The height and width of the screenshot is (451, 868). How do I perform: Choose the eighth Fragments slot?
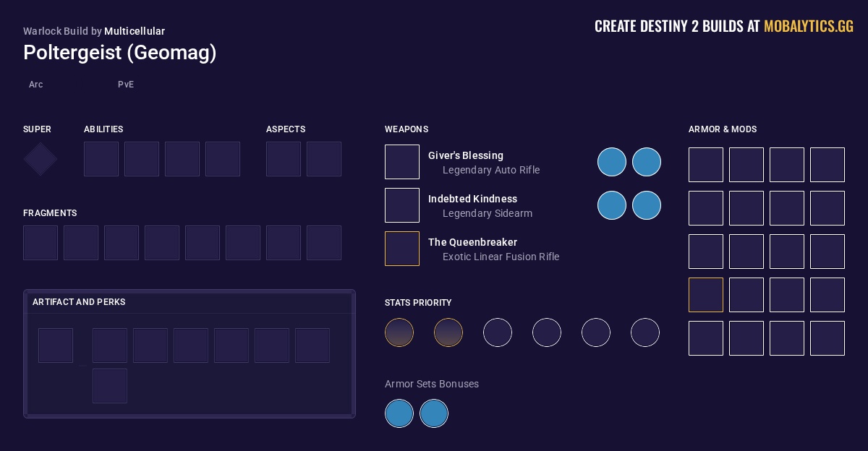pyautogui.click(x=324, y=243)
